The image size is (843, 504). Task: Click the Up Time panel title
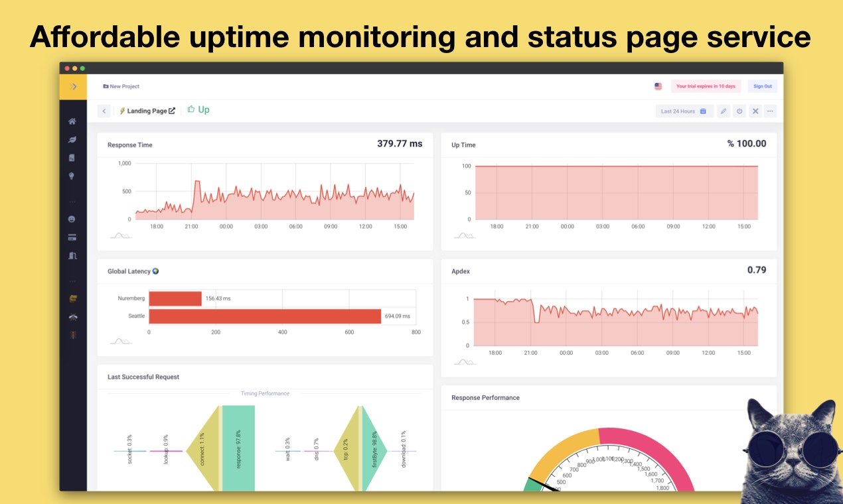point(463,145)
